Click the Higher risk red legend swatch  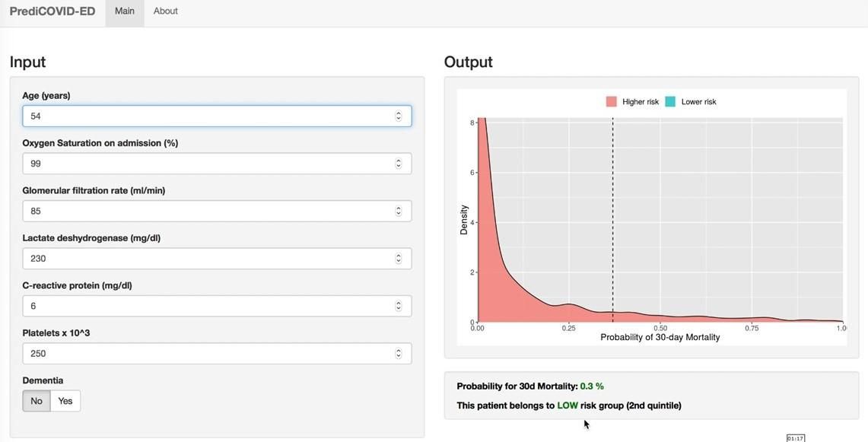[611, 102]
